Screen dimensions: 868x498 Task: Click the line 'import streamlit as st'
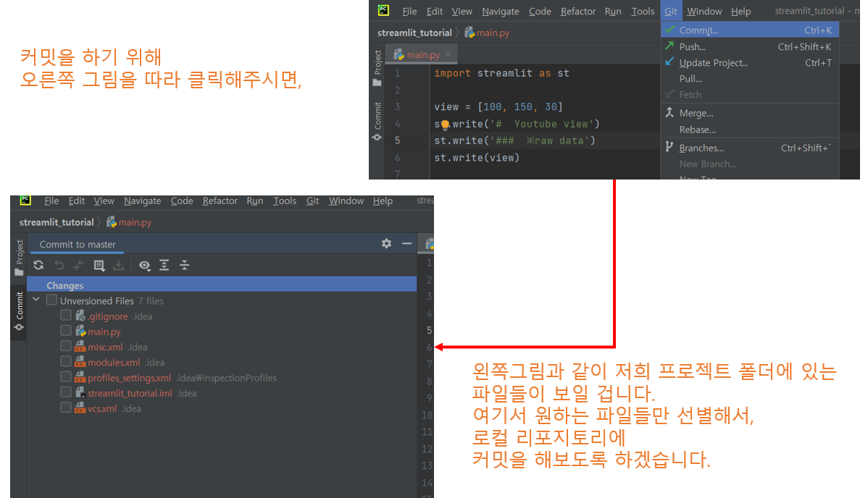pos(501,73)
